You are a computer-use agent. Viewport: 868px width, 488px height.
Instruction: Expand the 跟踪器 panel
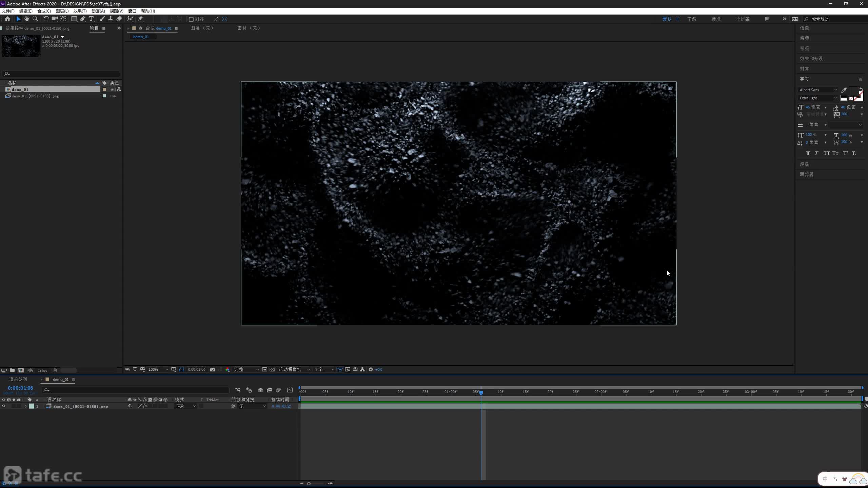click(x=807, y=174)
